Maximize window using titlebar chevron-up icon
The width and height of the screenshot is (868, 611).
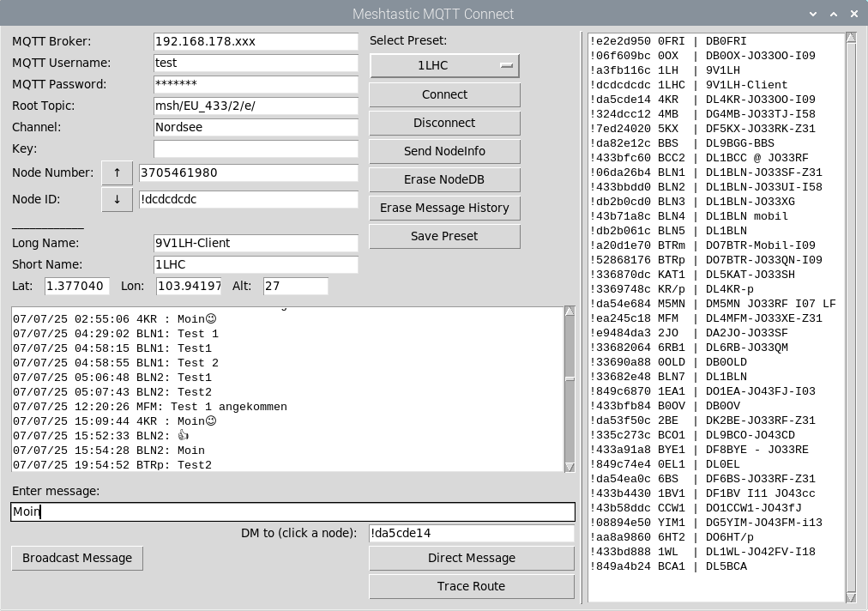(x=833, y=14)
